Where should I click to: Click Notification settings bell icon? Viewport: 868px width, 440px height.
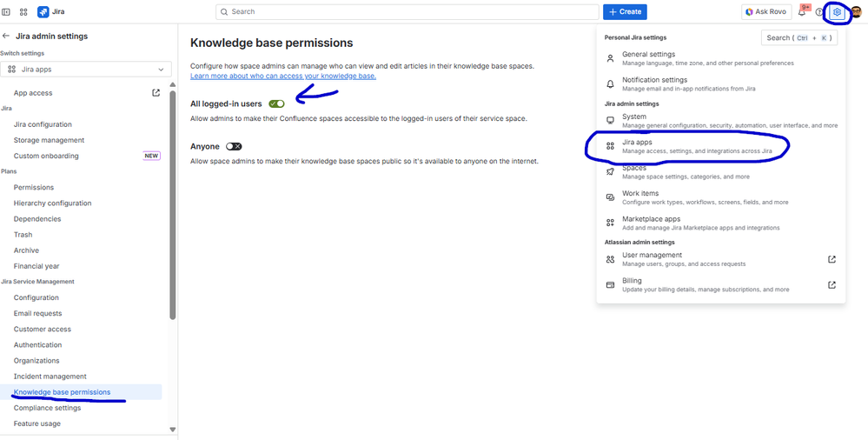(x=610, y=83)
